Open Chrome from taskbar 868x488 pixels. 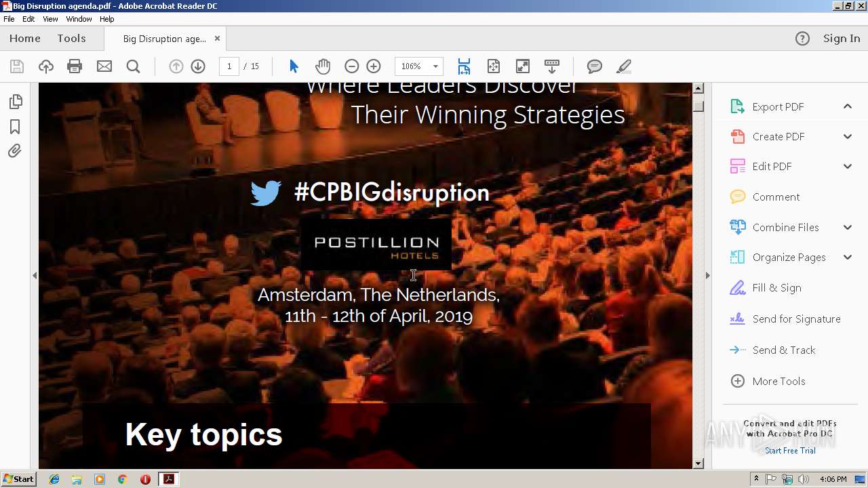click(123, 479)
